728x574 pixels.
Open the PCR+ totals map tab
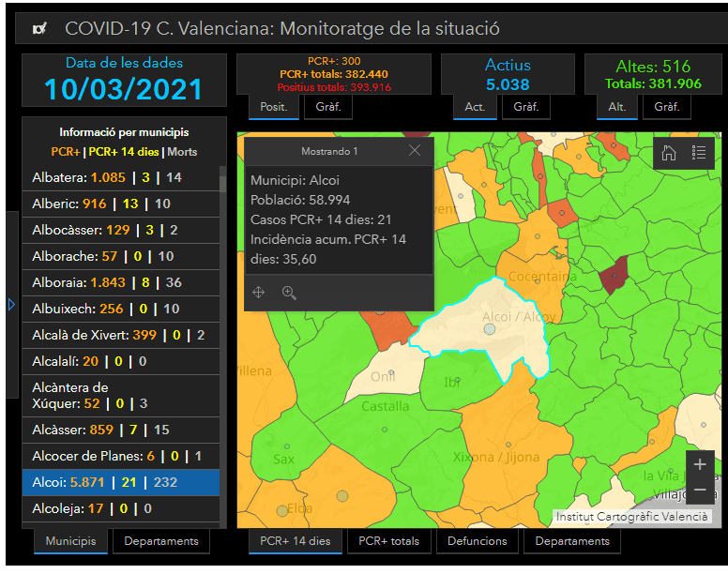tap(390, 541)
